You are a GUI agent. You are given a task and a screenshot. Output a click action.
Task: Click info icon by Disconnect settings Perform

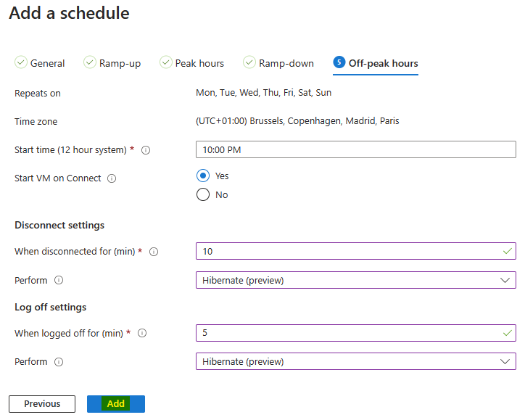(59, 280)
